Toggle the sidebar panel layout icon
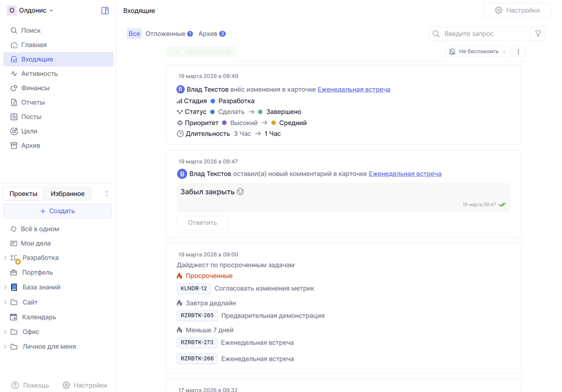Viewport: 562px width, 392px height. 105,11
